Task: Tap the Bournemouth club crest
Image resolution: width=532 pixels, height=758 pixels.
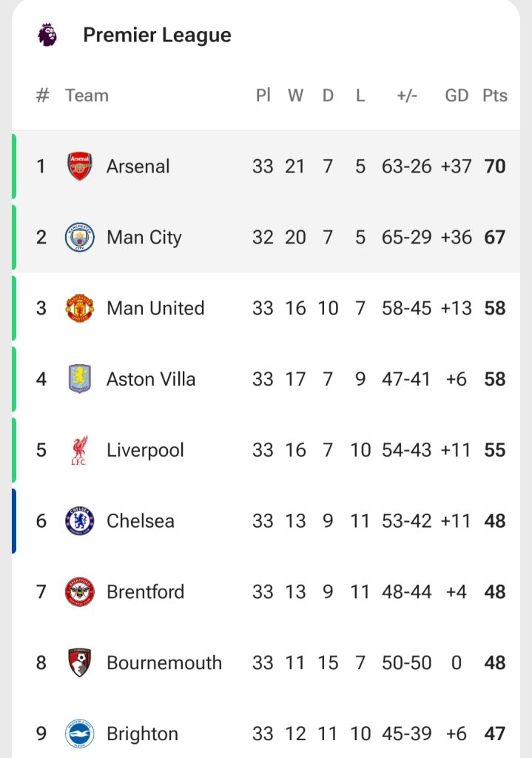Action: coord(79,663)
